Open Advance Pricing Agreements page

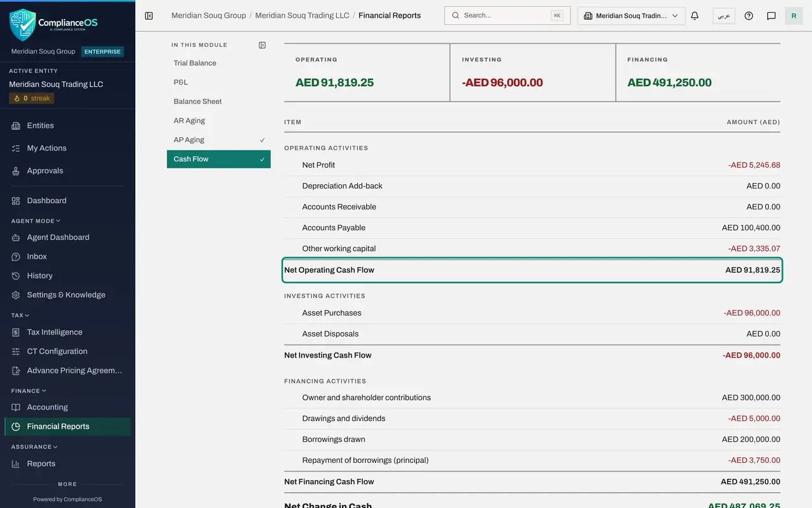(x=67, y=370)
